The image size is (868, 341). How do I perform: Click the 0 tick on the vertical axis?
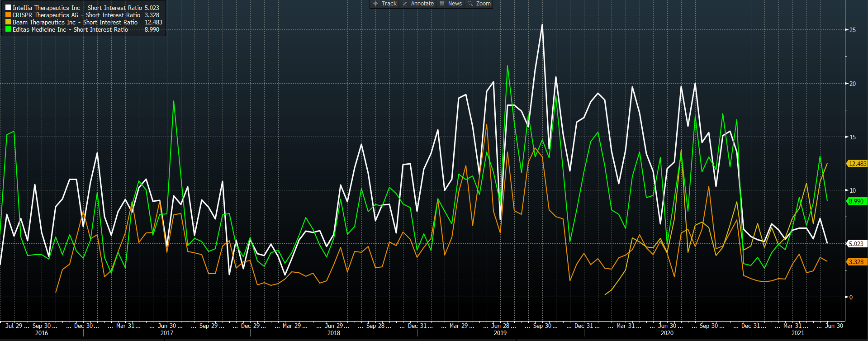pyautogui.click(x=851, y=297)
